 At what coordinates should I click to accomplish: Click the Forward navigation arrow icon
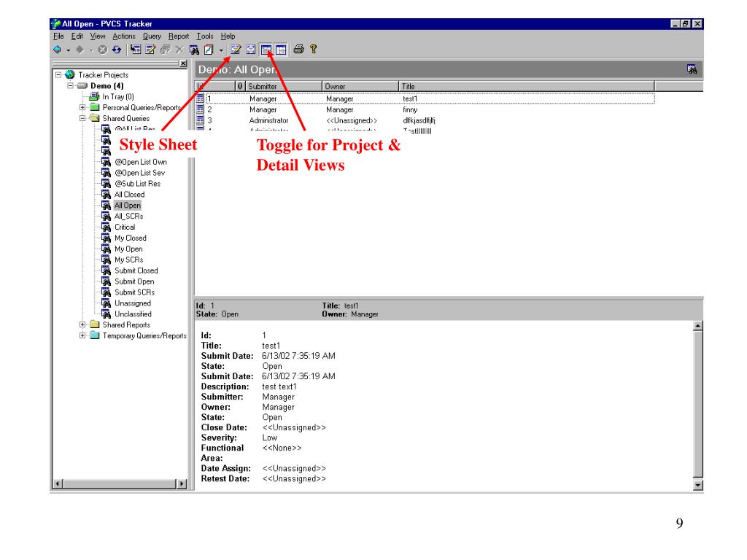click(80, 50)
